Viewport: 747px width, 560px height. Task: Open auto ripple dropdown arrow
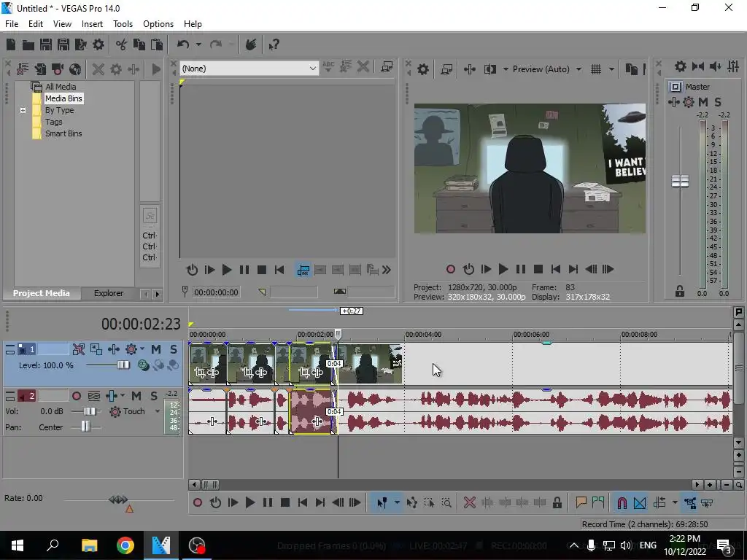[675, 503]
